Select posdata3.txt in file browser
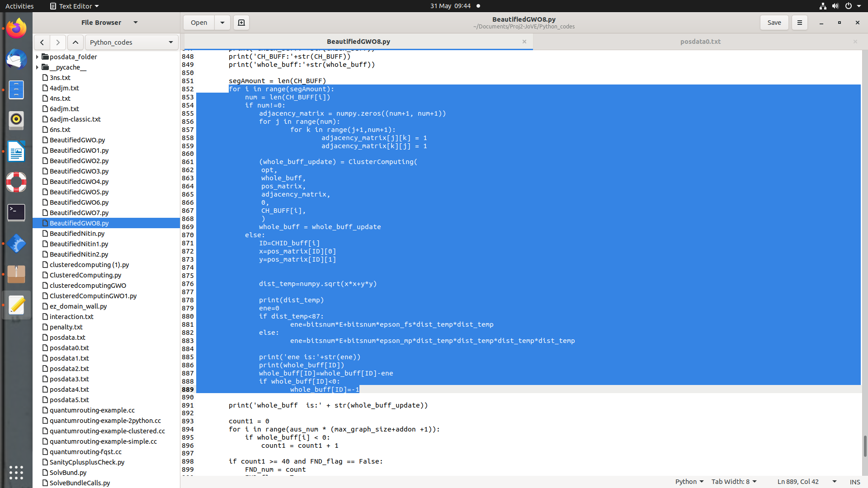 click(x=69, y=379)
